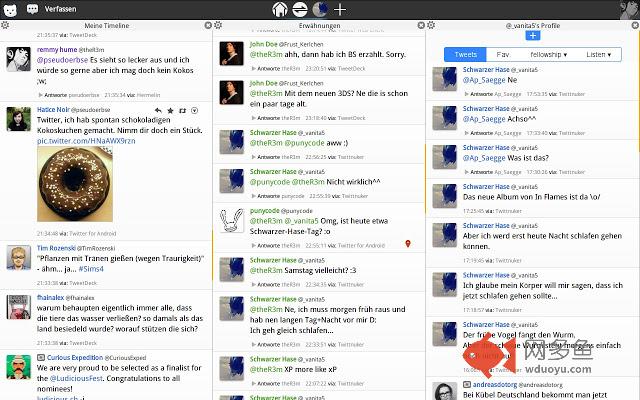The height and width of the screenshot is (400, 640).
Task: Click the red location pin on punycode tweet
Action: (x=408, y=244)
